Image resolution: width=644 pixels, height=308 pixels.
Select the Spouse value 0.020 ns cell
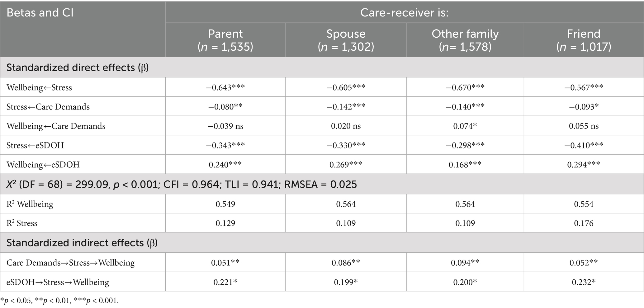tap(346, 126)
